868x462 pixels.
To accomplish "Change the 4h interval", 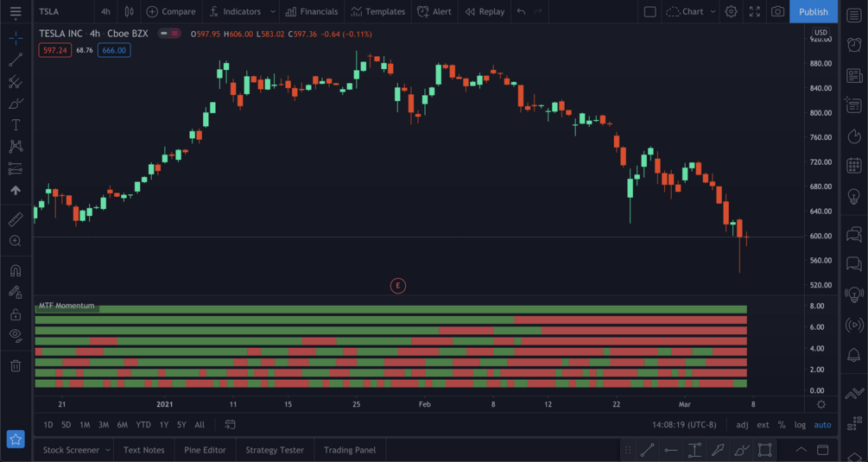I will click(105, 11).
